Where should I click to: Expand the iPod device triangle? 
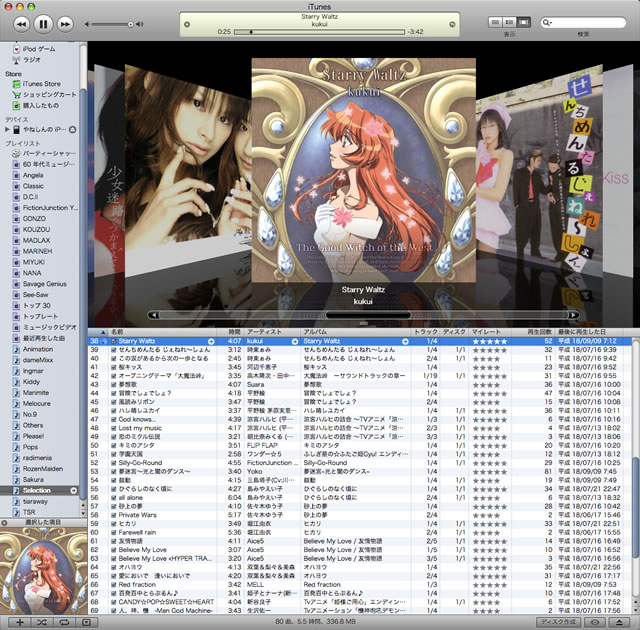(x=7, y=129)
